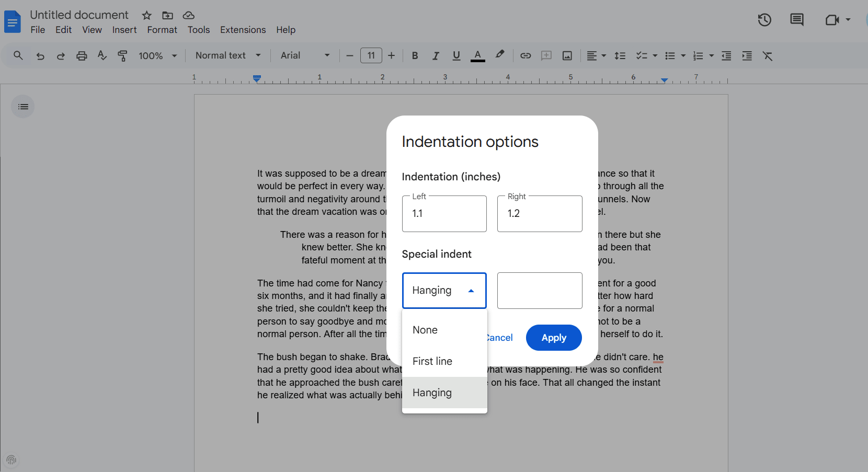This screenshot has height=472, width=868.
Task: Star the Untitled document
Action: tap(147, 15)
